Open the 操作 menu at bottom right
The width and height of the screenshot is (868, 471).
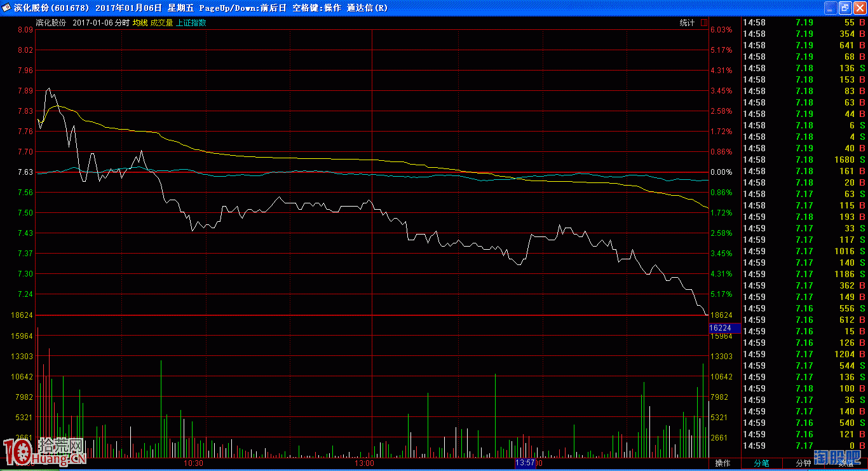(722, 463)
